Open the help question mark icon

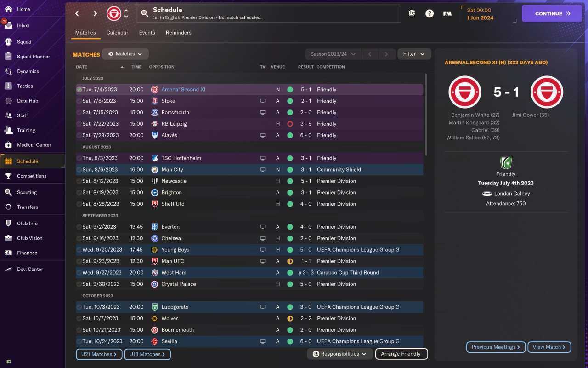(x=430, y=13)
